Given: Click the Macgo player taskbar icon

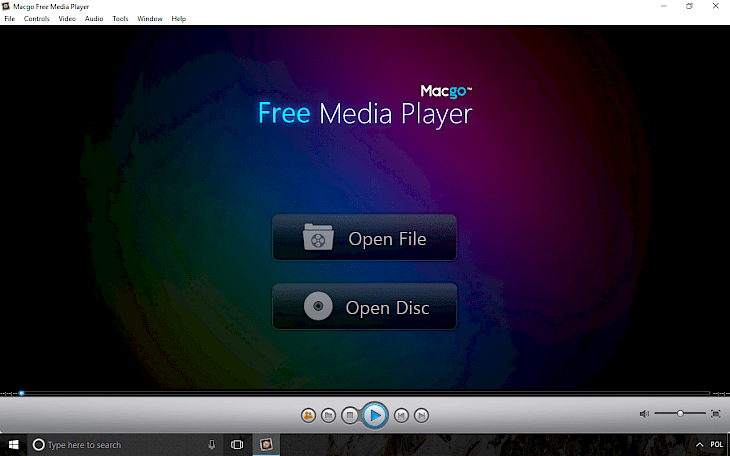Looking at the screenshot, I should pyautogui.click(x=266, y=445).
